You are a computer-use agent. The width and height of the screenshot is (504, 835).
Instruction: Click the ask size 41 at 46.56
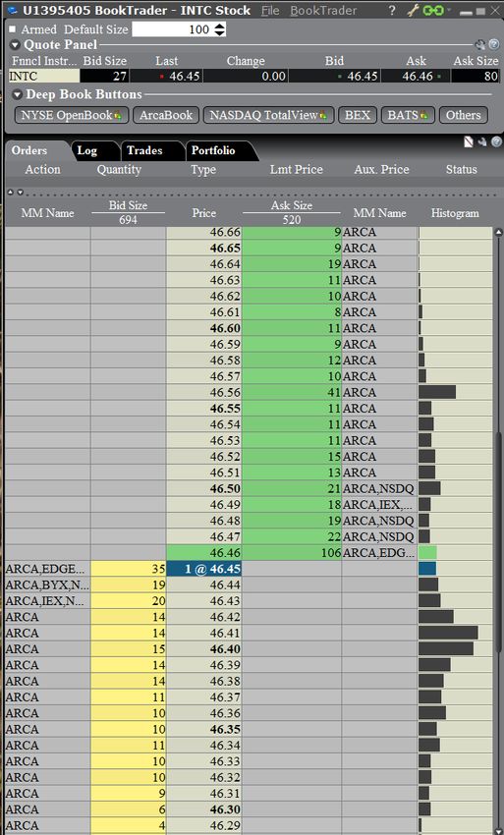(x=292, y=393)
